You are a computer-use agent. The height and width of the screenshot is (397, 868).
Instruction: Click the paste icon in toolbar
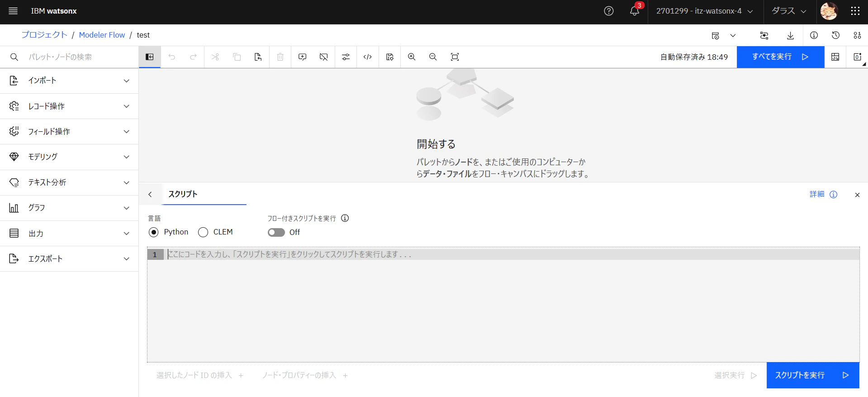[x=258, y=57]
